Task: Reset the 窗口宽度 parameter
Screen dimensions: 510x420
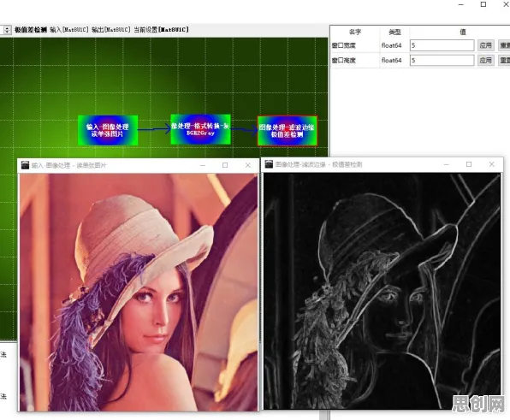Action: click(x=505, y=45)
